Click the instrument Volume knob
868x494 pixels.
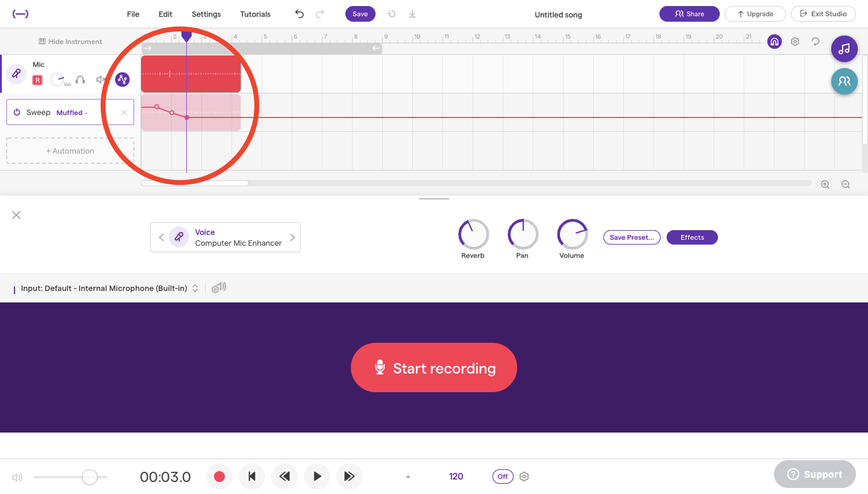click(572, 234)
